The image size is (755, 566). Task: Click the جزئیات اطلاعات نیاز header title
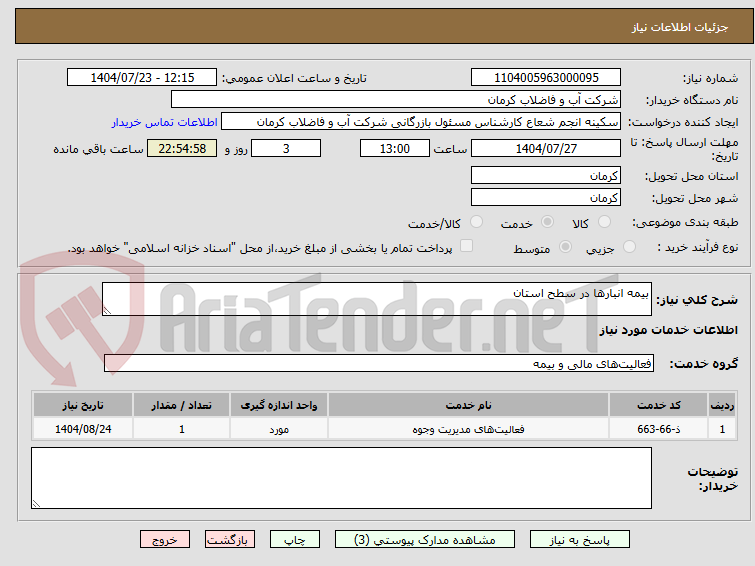680,27
